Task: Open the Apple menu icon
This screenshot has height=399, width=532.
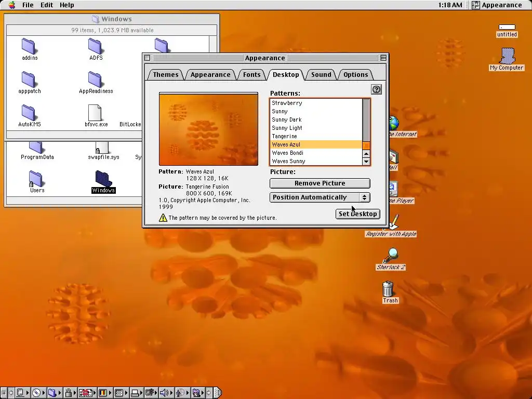Action: pos(12,5)
